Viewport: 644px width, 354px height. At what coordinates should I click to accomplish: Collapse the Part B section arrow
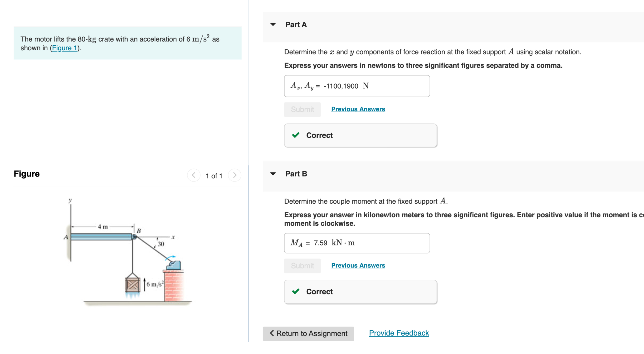[273, 174]
